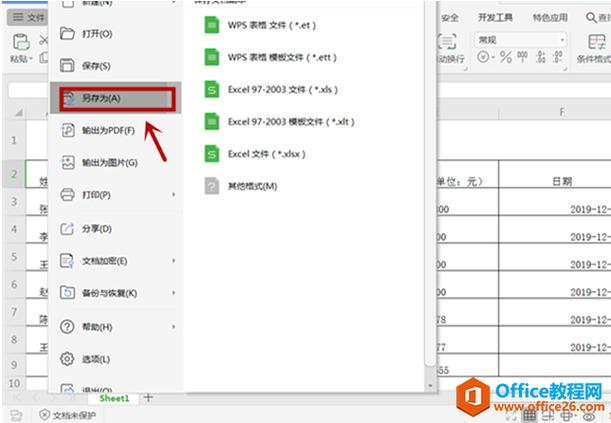Open the 常规 number format dropdown
Screen dimensions: 611x423
[x=520, y=39]
